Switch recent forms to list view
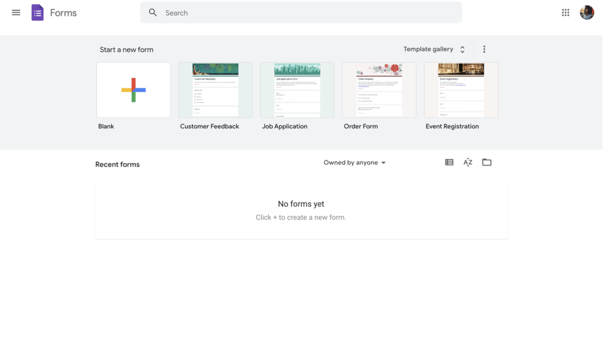The height and width of the screenshot is (364, 610). [449, 162]
